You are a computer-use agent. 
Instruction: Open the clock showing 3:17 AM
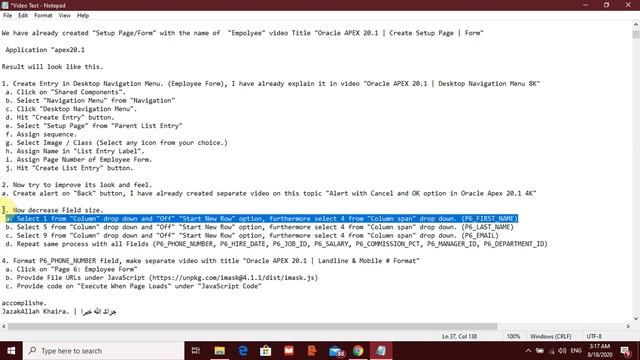pos(600,351)
